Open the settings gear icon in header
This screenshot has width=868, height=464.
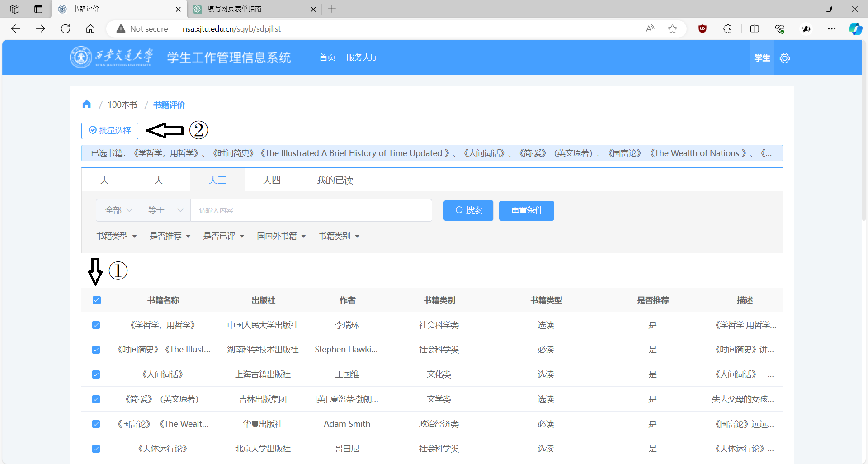pyautogui.click(x=785, y=58)
